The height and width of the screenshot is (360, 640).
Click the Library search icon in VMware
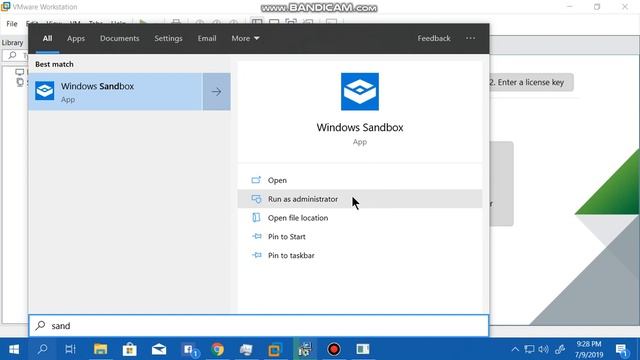[x=12, y=55]
